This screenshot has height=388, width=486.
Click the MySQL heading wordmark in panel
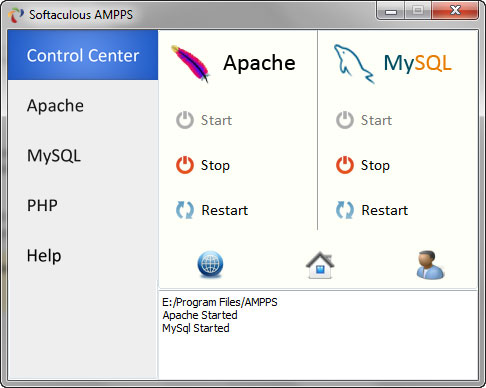click(x=417, y=63)
